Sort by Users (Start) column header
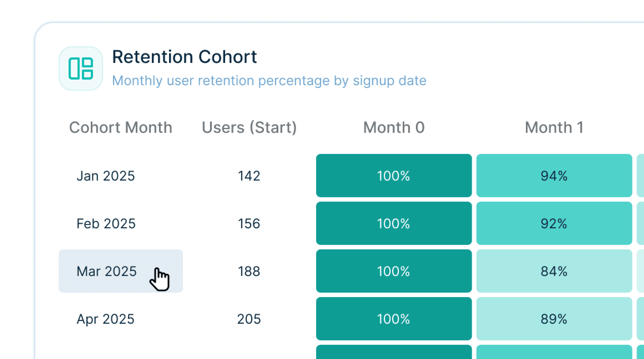The width and height of the screenshot is (644, 359). point(249,127)
